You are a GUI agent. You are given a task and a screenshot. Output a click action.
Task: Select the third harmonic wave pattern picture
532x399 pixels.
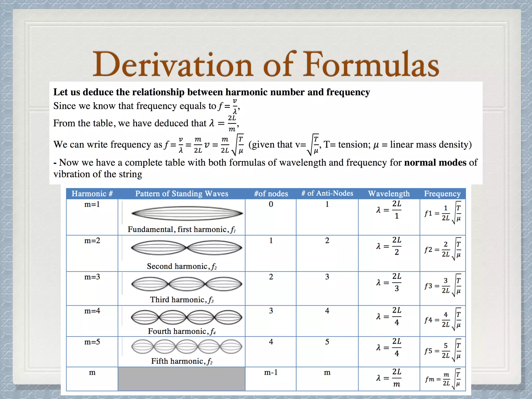tap(187, 284)
